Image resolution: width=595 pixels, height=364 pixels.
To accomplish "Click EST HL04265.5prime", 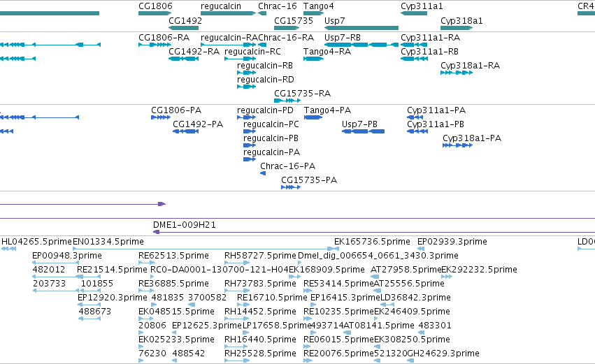I will [x=8, y=249].
